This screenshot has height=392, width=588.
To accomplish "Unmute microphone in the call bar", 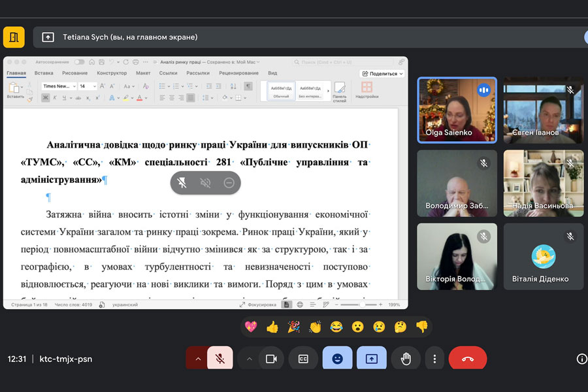I will click(x=220, y=359).
